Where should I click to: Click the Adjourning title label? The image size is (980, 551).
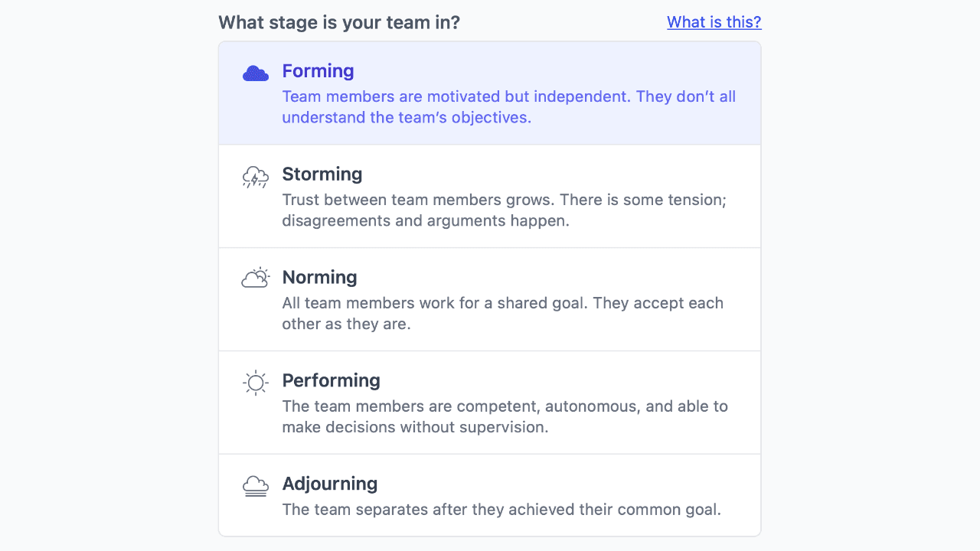click(330, 484)
